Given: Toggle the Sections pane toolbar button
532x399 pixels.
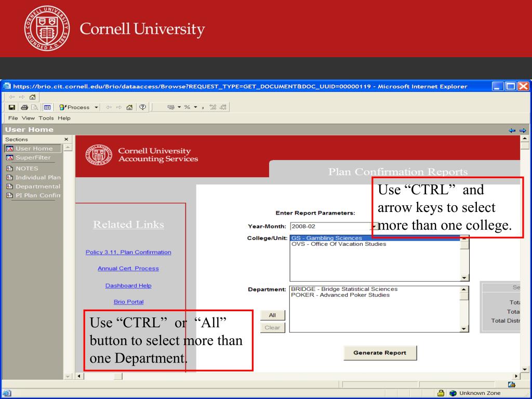Looking at the screenshot, I should pos(47,107).
